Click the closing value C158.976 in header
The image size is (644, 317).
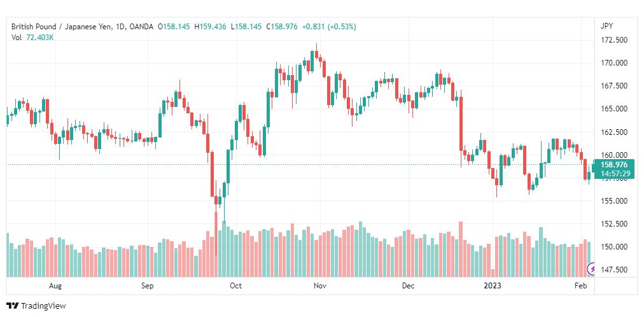click(282, 27)
